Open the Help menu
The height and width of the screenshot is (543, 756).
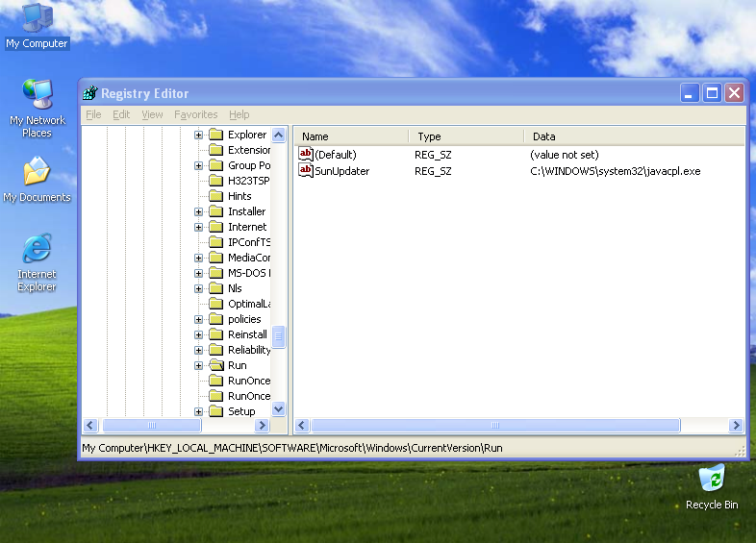coord(239,114)
